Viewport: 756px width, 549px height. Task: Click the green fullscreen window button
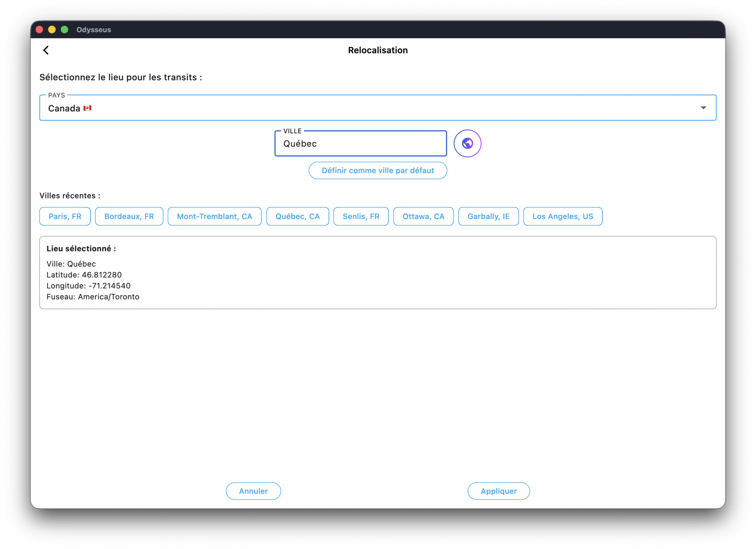tap(65, 30)
